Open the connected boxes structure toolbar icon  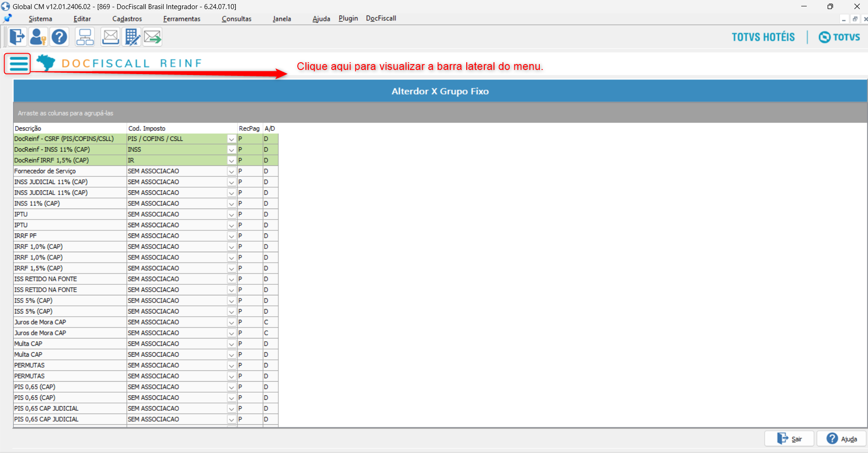coord(85,37)
